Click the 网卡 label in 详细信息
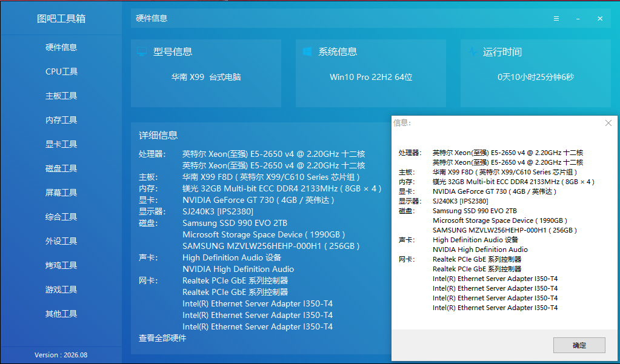This screenshot has width=620, height=364. (x=148, y=280)
